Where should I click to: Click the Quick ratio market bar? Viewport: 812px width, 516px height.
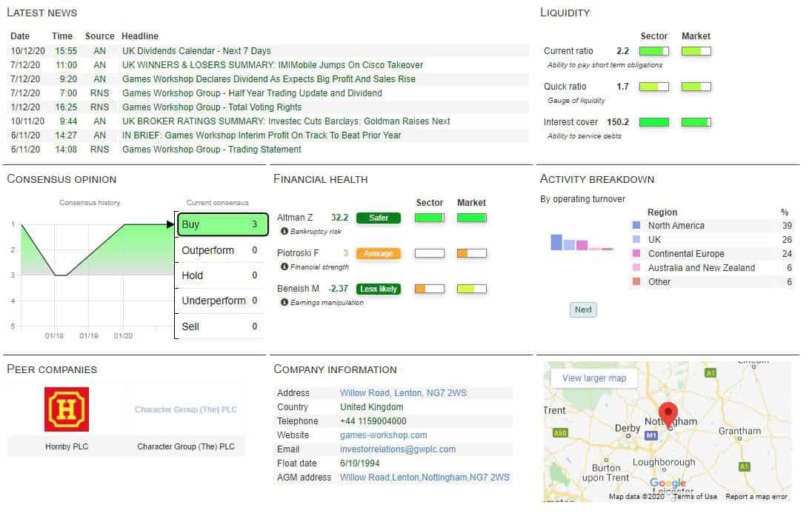[696, 87]
